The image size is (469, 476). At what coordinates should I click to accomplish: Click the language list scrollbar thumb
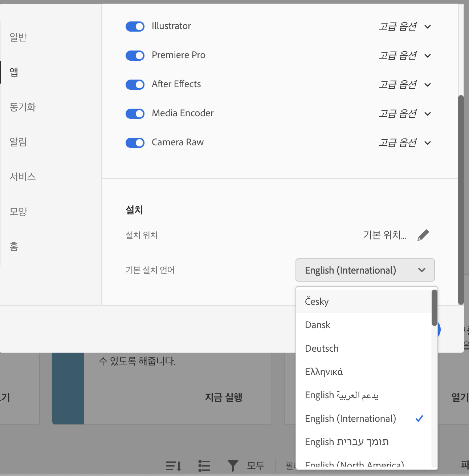point(435,308)
